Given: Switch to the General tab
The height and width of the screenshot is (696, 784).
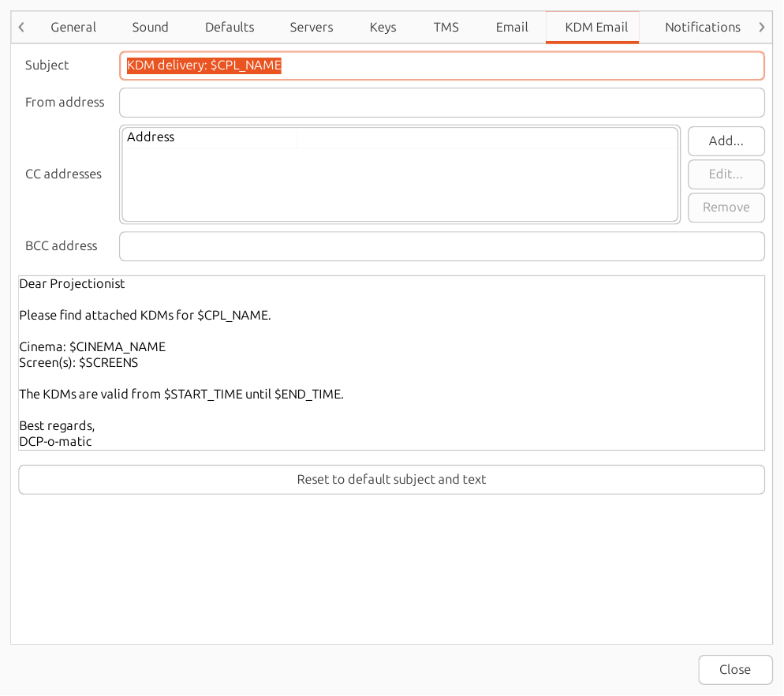Looking at the screenshot, I should coord(73,27).
